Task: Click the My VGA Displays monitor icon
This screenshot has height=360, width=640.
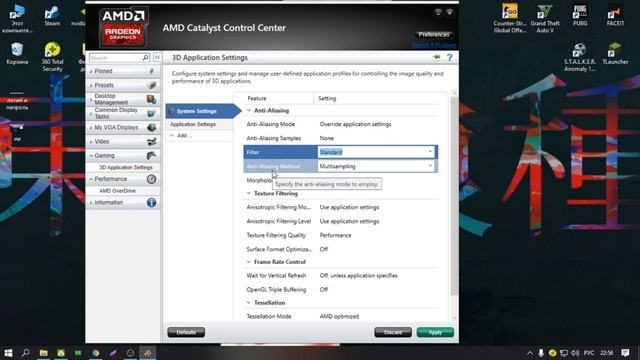Action: coord(151,127)
